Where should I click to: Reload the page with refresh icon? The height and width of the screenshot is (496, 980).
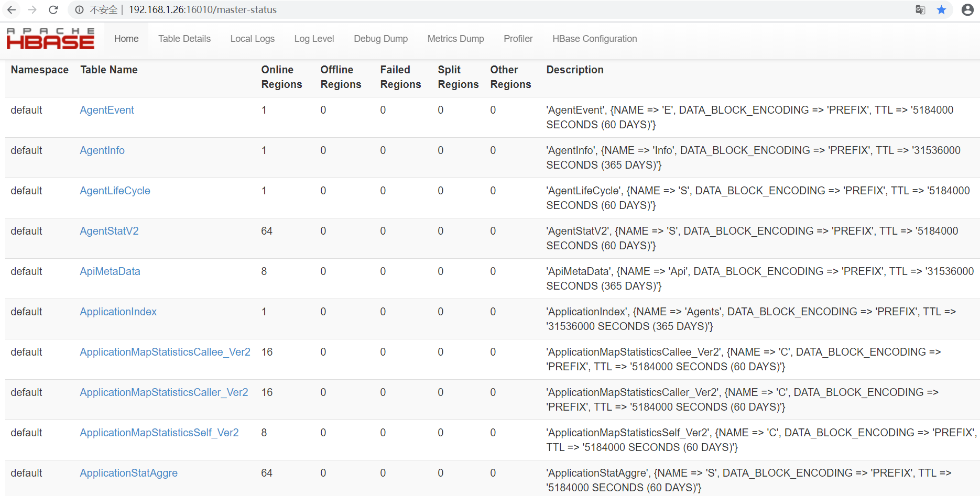pos(53,10)
